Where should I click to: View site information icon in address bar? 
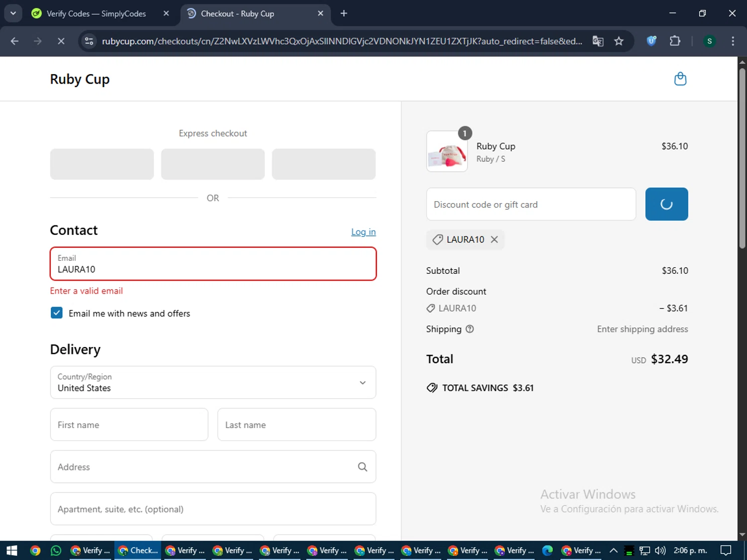pos(89,41)
